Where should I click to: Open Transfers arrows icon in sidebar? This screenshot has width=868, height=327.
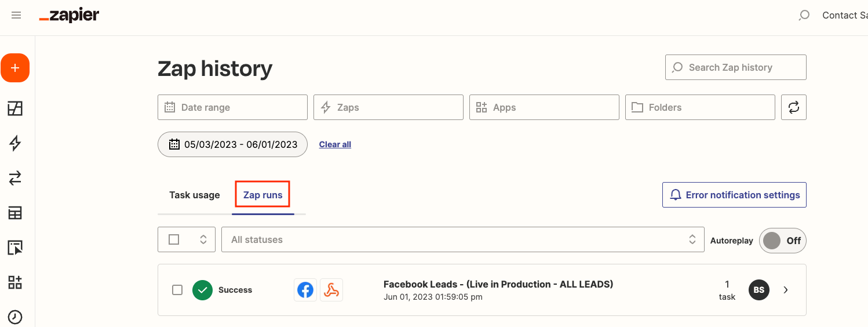15,178
